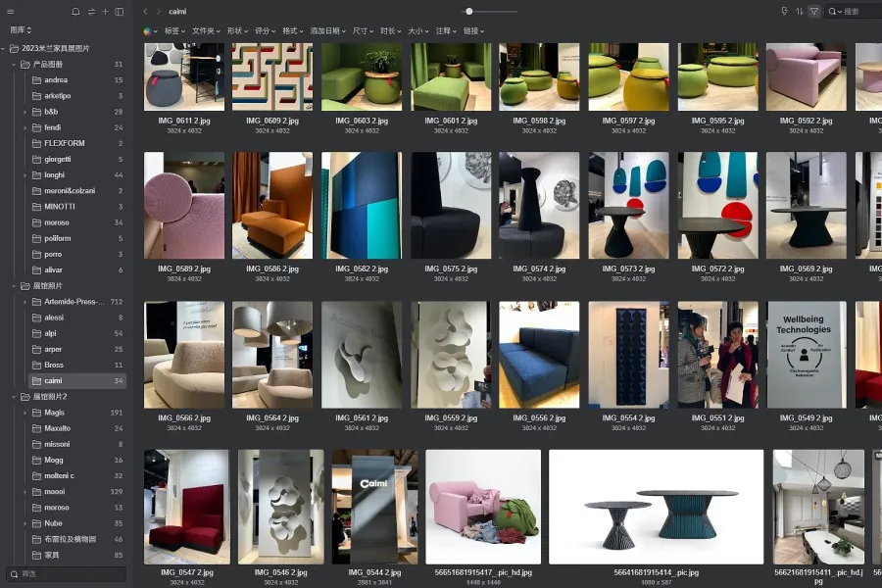Click the plus icon to add new

pos(105,11)
